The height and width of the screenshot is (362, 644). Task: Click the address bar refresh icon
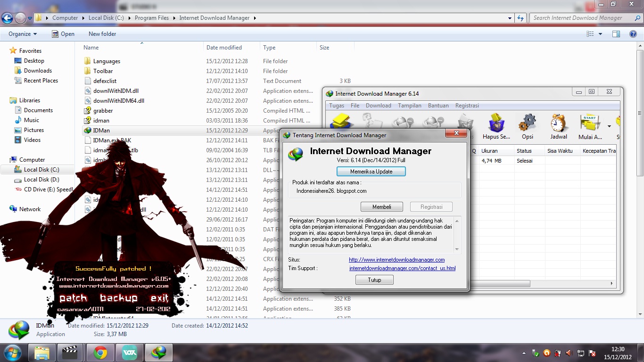click(x=520, y=18)
